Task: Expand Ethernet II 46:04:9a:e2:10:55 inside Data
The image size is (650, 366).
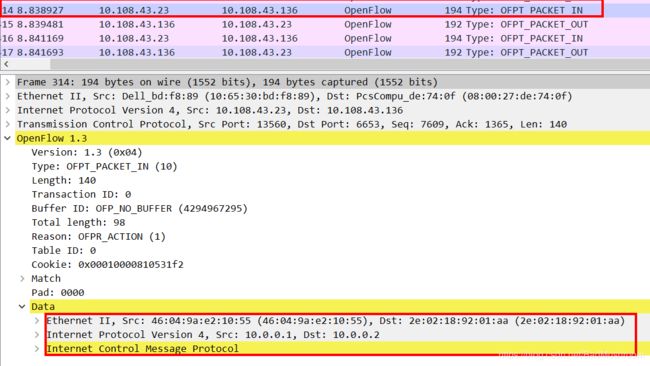Action: pos(37,321)
